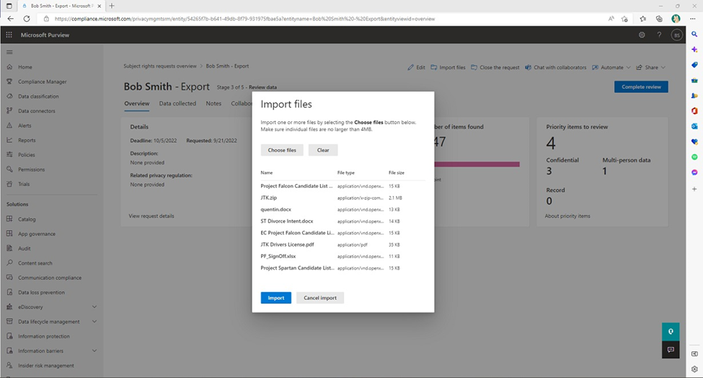Open Content search solution
703x378 pixels.
click(x=35, y=263)
